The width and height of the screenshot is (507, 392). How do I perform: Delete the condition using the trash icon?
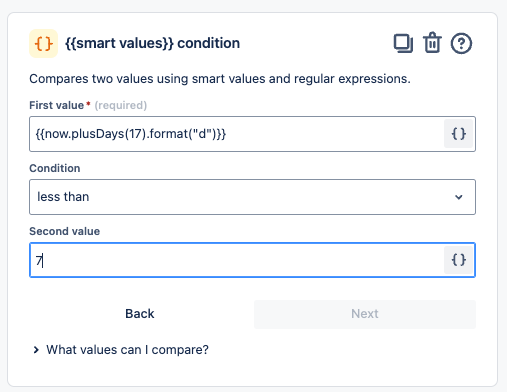[432, 43]
